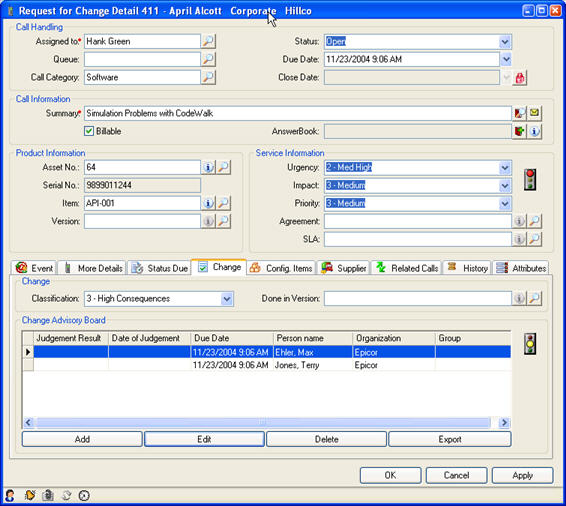
Task: Click the Cancel button
Action: tap(457, 475)
